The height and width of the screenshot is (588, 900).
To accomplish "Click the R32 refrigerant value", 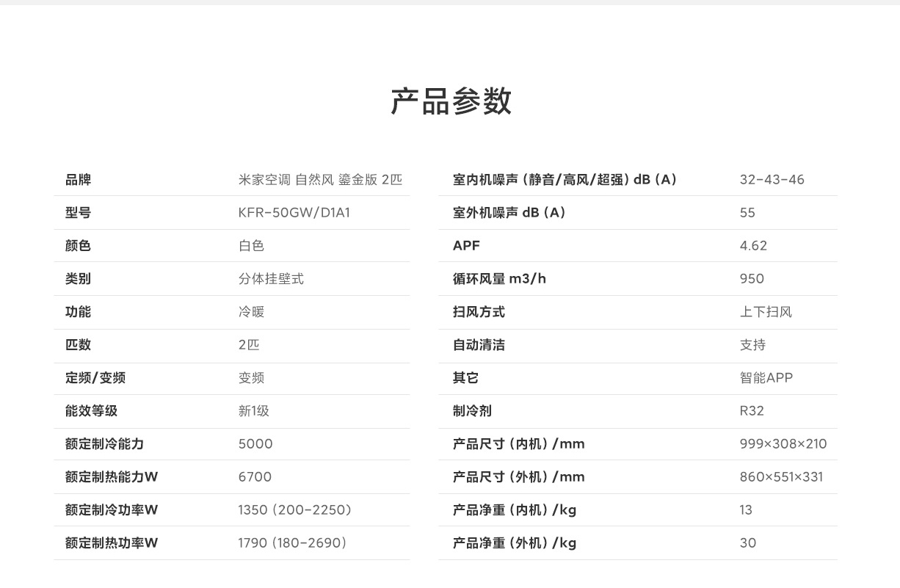I will (752, 411).
